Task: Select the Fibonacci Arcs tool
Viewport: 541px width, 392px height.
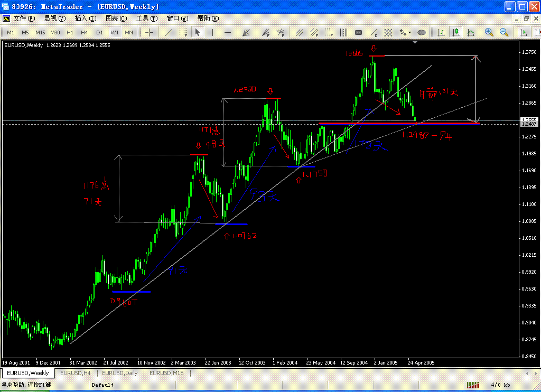Action: (280, 32)
